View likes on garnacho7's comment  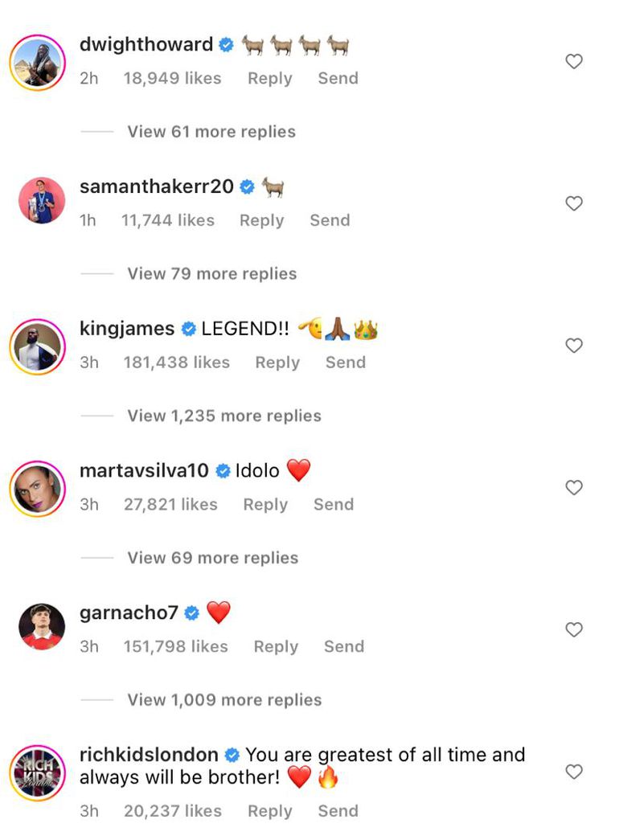click(176, 646)
